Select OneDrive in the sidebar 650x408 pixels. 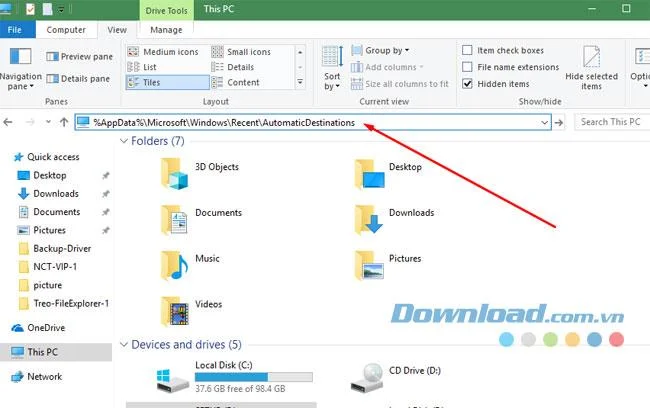point(38,328)
